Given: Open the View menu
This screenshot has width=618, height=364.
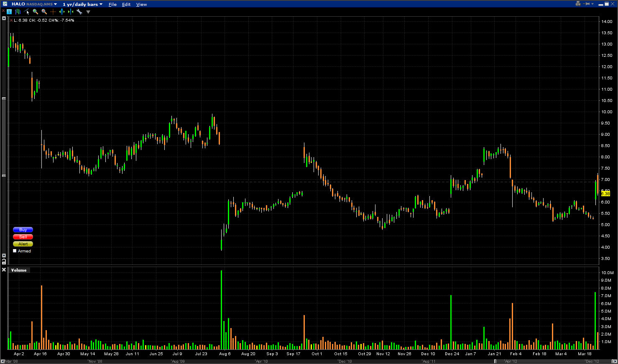Looking at the screenshot, I should tap(141, 4).
